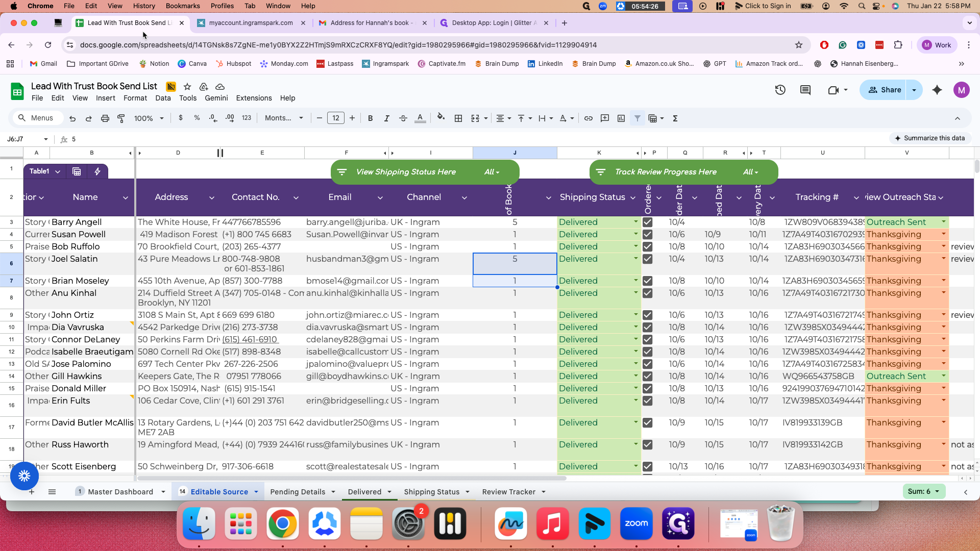Toggle the Ordered checkbox for Russ Haworth
Screen dimensions: 980x551
[x=648, y=445]
